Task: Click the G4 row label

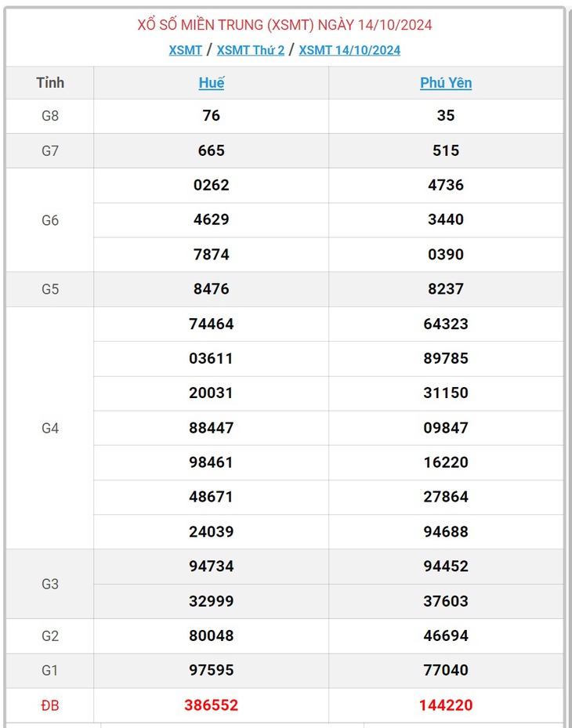Action: click(50, 428)
